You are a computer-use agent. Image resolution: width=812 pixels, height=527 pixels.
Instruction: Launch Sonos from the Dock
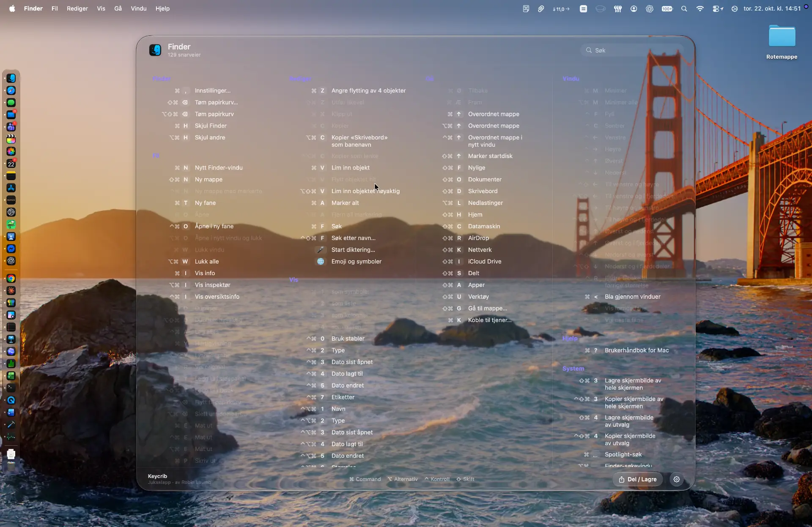(x=11, y=200)
